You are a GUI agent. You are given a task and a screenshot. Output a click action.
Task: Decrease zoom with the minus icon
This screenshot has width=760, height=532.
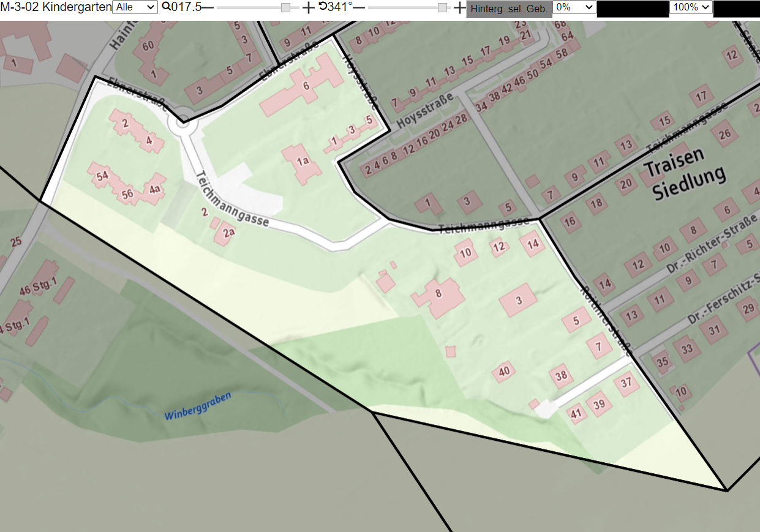click(x=208, y=7)
